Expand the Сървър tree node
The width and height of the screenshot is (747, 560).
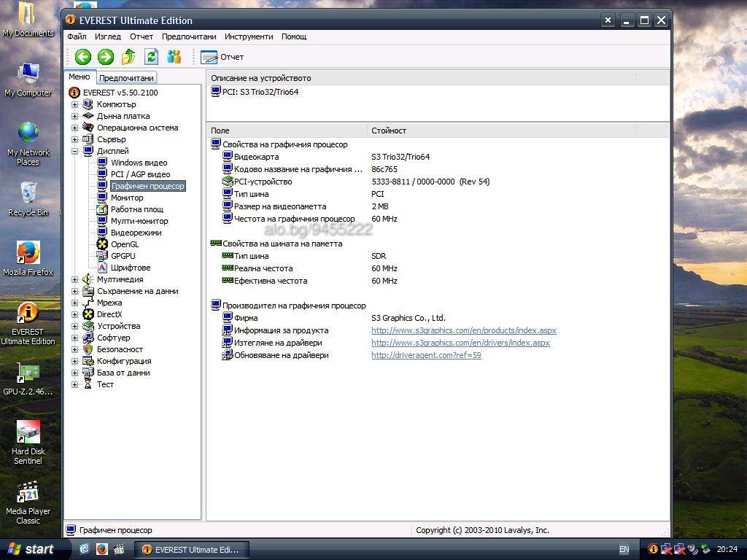(75, 139)
